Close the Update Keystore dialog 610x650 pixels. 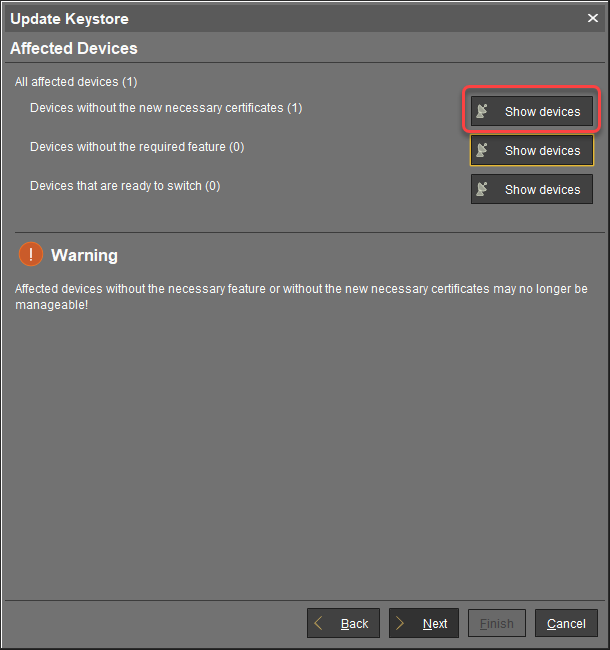592,18
